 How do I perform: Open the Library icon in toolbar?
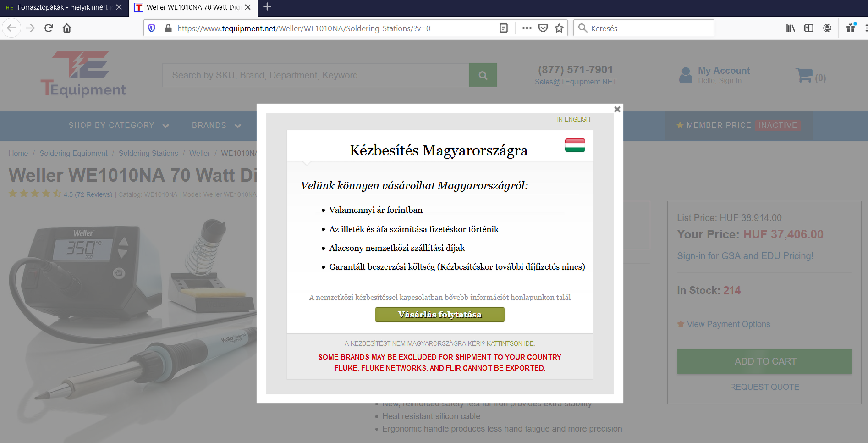coord(791,28)
